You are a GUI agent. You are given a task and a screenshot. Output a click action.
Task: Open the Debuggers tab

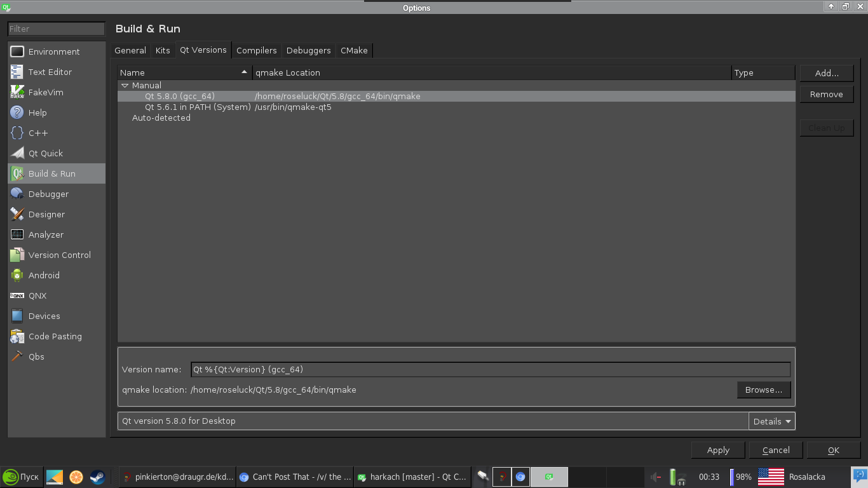tap(309, 50)
